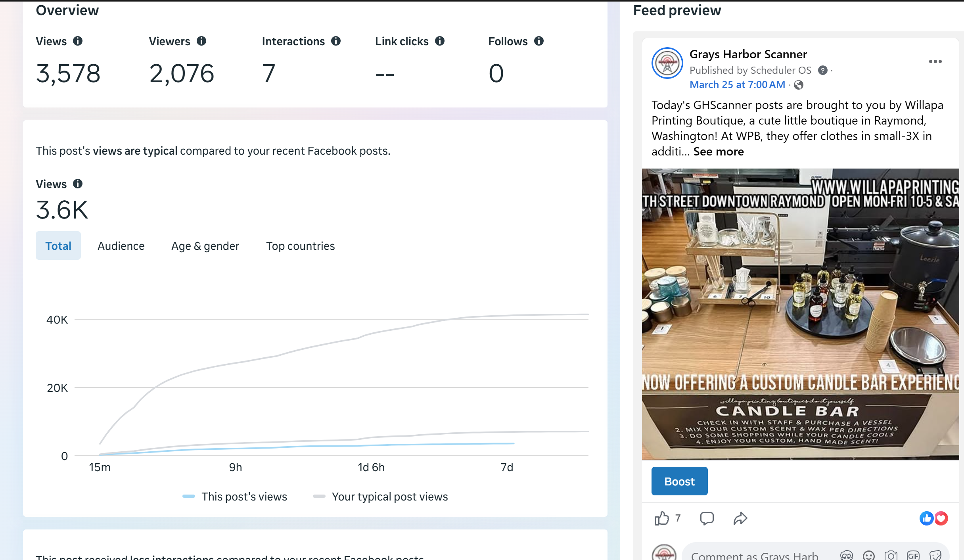Open the March 25 at 7:00 AM link

pos(737,84)
